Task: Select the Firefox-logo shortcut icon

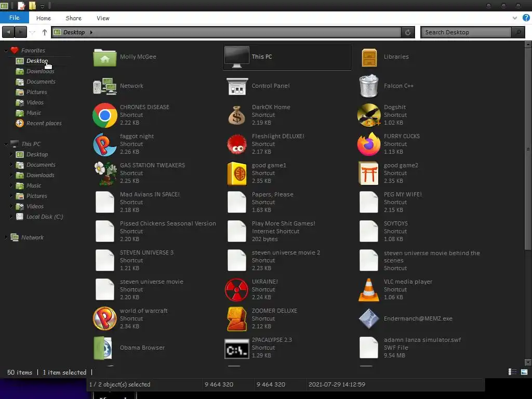Action: coord(369,144)
